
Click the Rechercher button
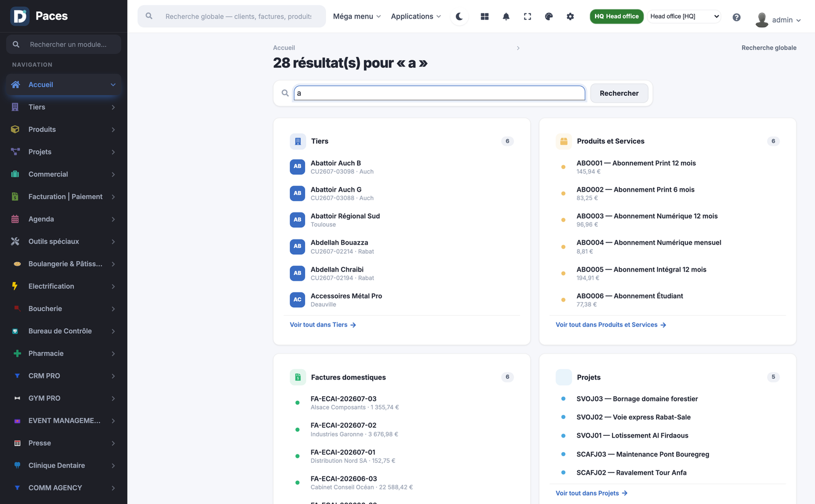tap(619, 93)
